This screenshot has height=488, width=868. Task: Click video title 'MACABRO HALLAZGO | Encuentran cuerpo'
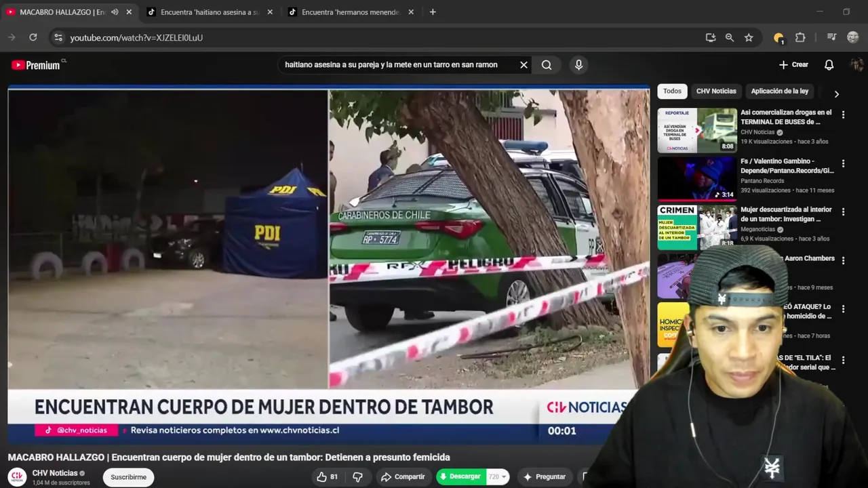pos(229,457)
